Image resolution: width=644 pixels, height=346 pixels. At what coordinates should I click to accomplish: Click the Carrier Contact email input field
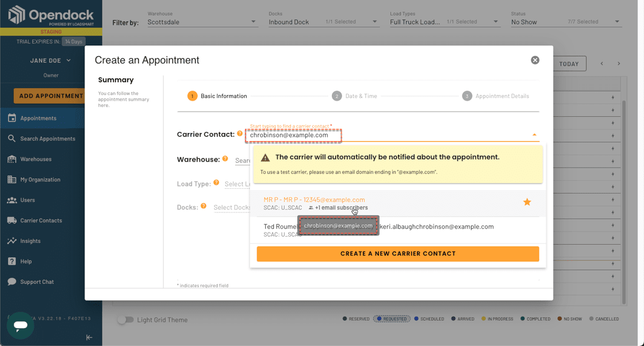pos(388,135)
